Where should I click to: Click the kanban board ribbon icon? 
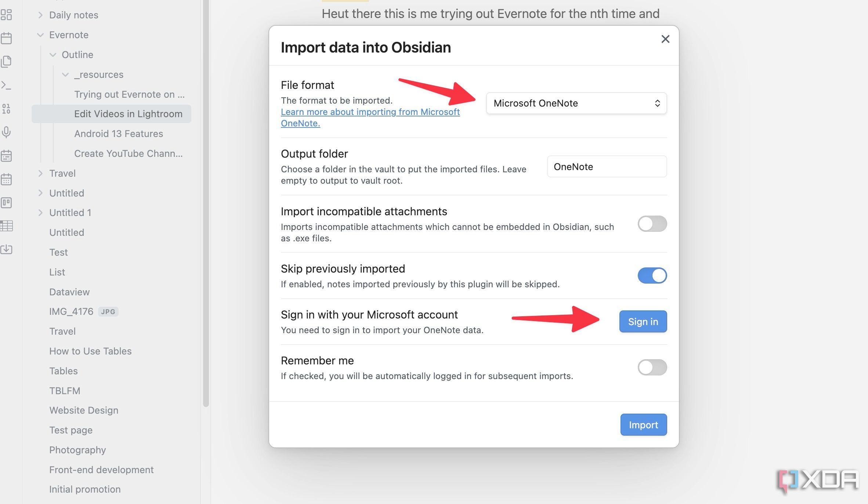(6, 202)
